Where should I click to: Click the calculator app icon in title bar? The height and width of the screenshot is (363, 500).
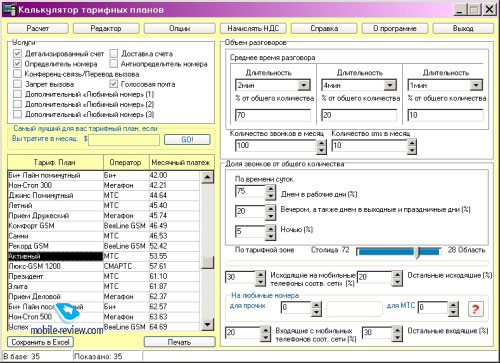tap(9, 9)
